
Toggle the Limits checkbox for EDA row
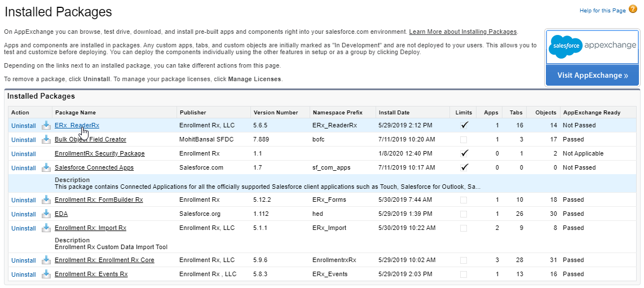(x=464, y=214)
